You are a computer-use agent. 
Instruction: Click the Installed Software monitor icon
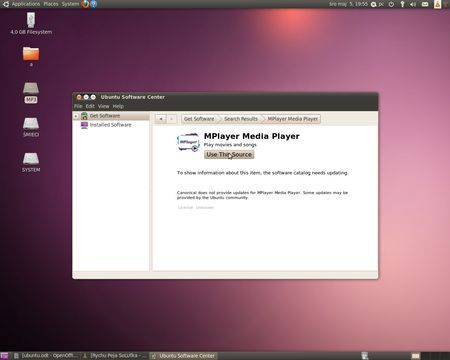(x=84, y=125)
